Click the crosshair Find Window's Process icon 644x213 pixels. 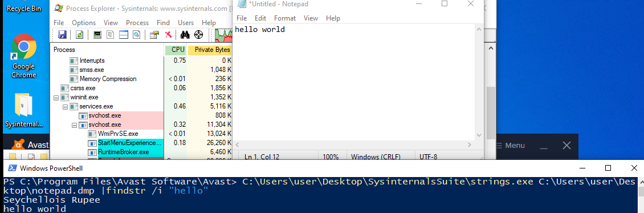(199, 34)
